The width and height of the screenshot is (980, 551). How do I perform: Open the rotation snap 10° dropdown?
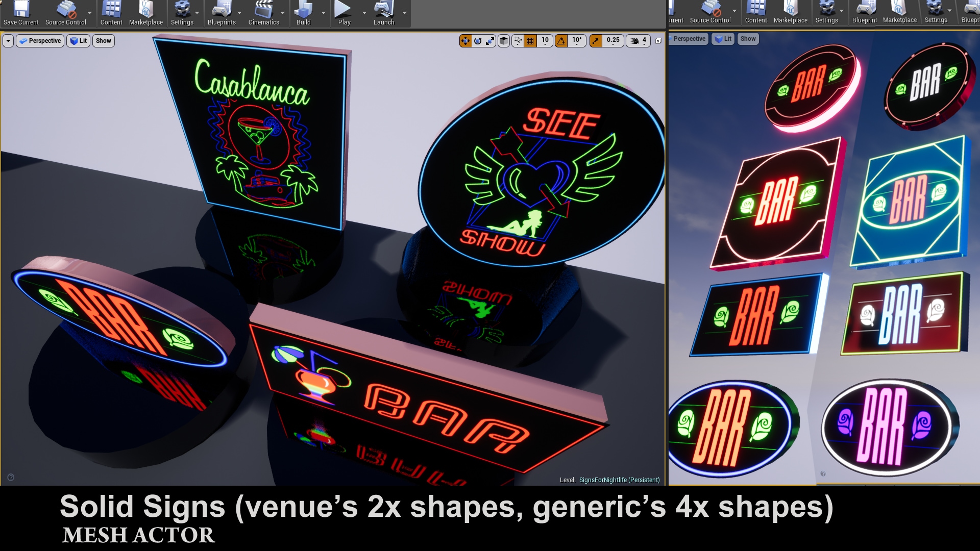point(577,41)
